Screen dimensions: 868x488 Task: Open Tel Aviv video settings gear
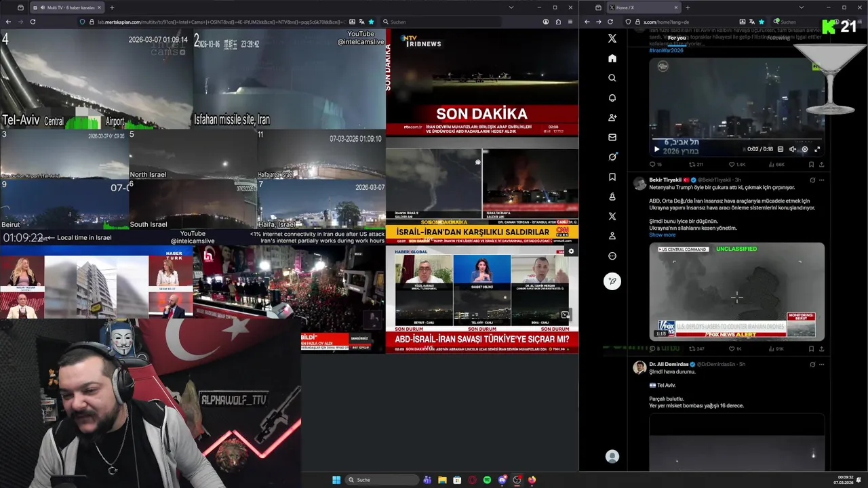tap(805, 149)
